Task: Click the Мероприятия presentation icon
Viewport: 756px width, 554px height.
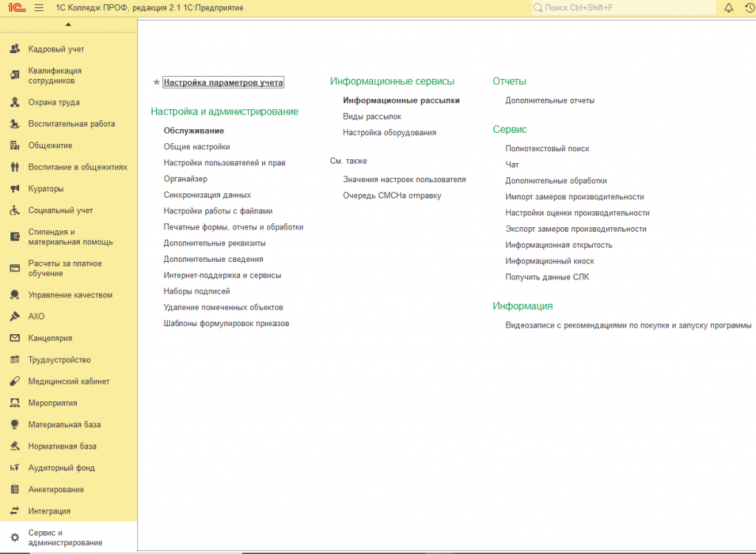Action: point(15,404)
